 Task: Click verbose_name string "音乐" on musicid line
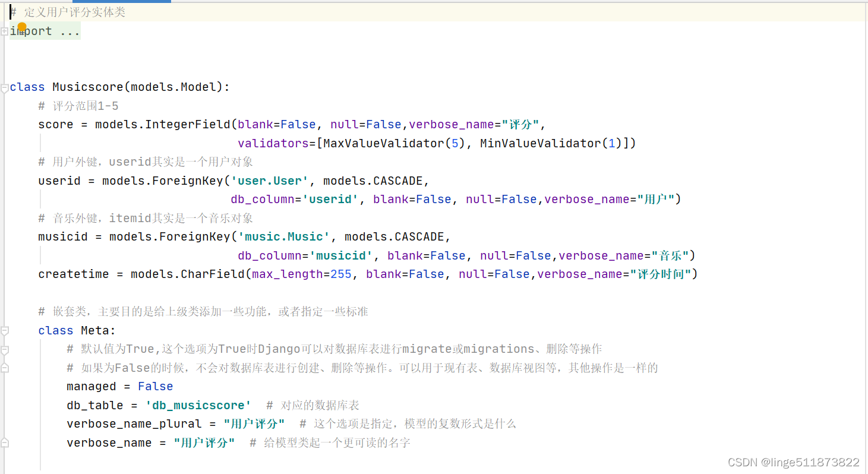[x=670, y=256]
